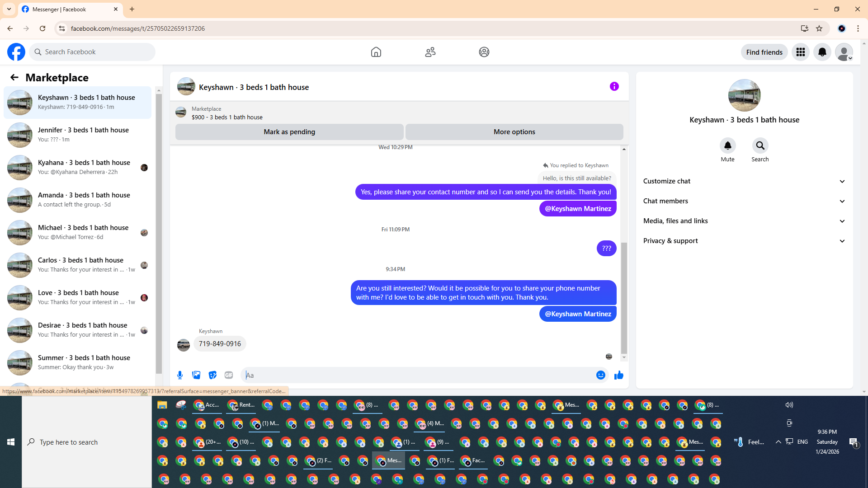This screenshot has width=868, height=488.
Task: Click the voice clip microphone icon
Action: point(180,375)
